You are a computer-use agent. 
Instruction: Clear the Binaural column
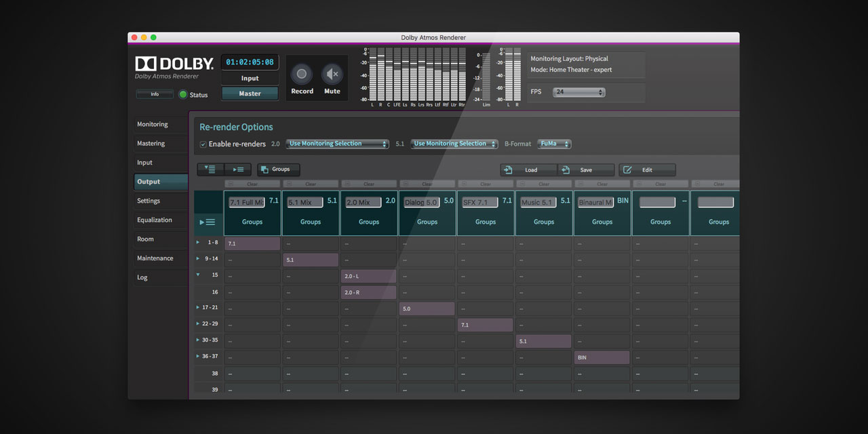602,184
